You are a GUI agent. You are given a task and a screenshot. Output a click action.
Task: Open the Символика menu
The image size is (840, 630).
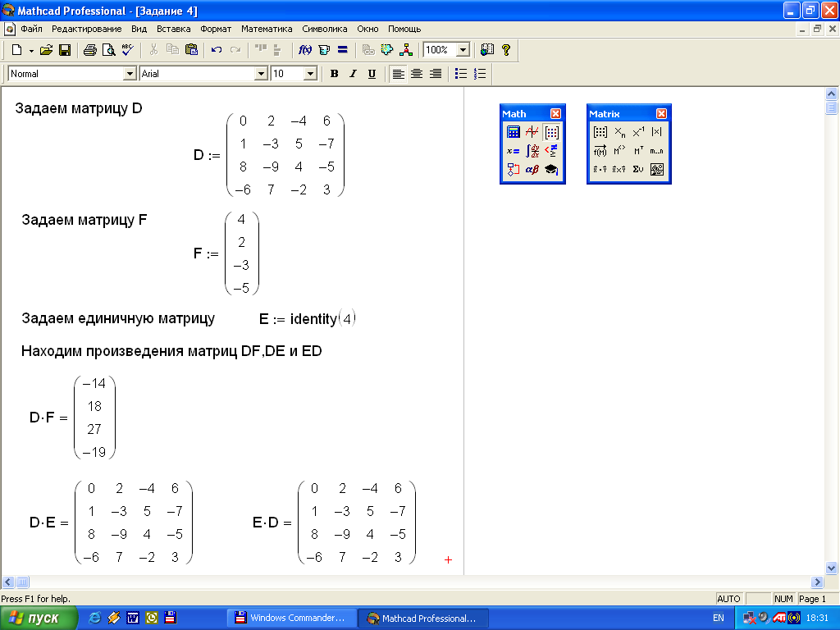click(325, 29)
